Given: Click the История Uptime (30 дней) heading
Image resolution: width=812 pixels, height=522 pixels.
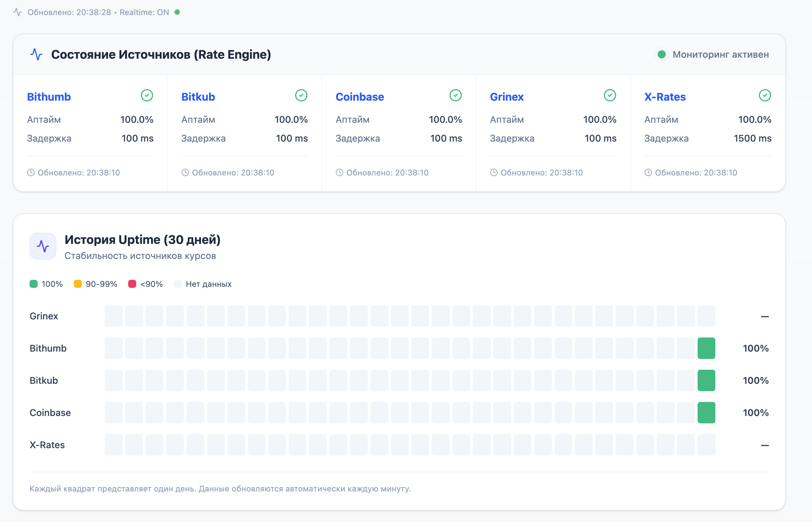Looking at the screenshot, I should [x=142, y=240].
